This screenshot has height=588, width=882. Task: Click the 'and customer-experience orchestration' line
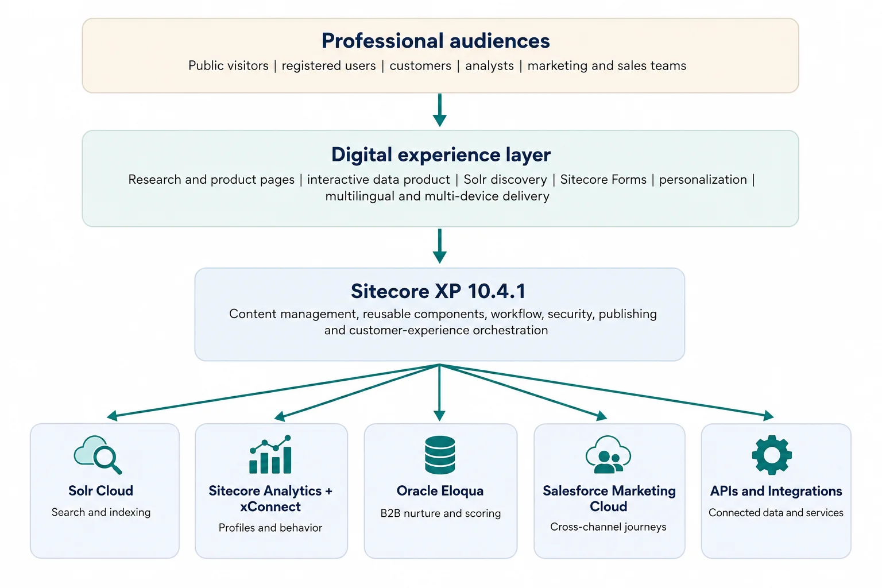click(x=436, y=330)
